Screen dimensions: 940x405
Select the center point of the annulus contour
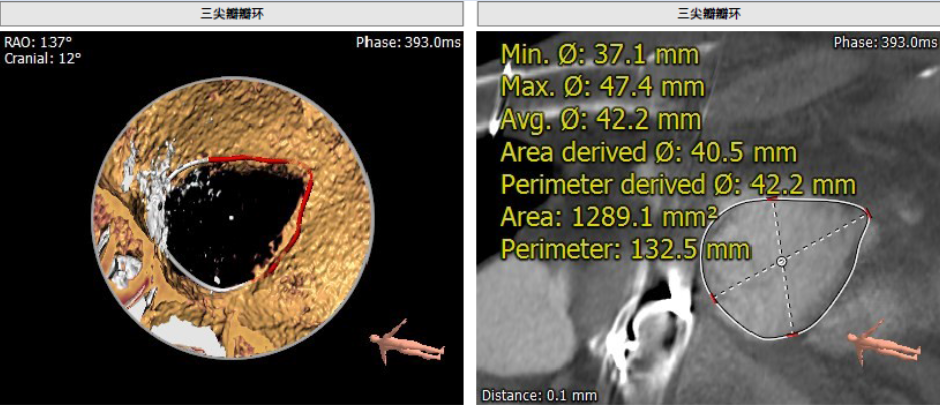[782, 261]
